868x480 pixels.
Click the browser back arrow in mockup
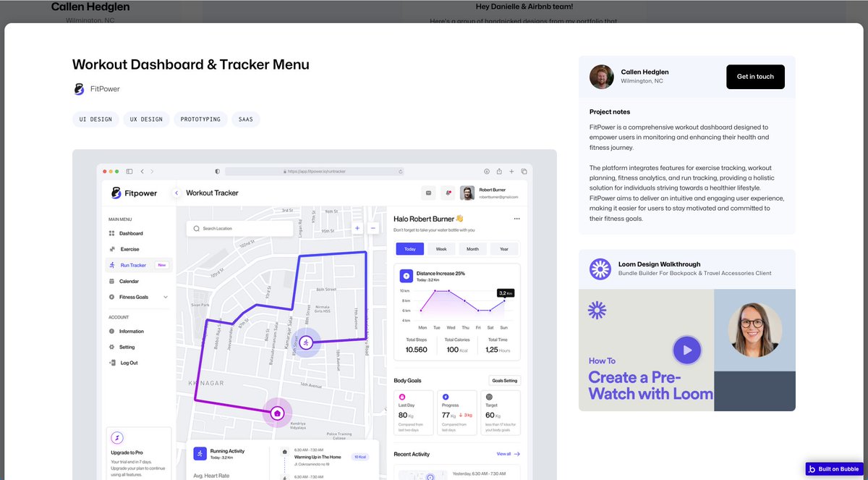pos(142,172)
